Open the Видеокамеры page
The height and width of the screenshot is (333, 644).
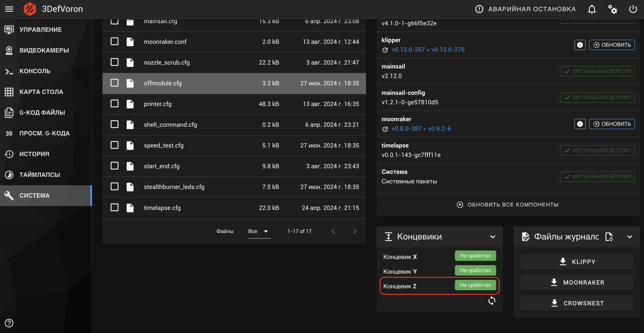(46, 50)
